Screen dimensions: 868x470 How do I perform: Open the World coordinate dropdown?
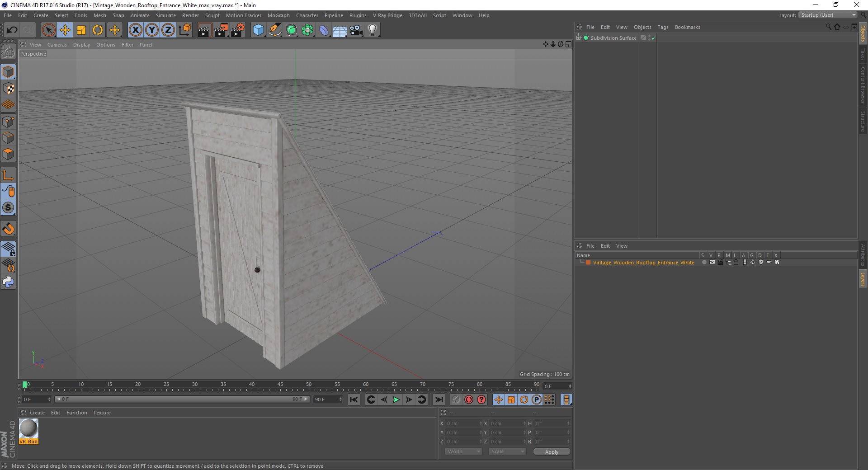(x=463, y=451)
